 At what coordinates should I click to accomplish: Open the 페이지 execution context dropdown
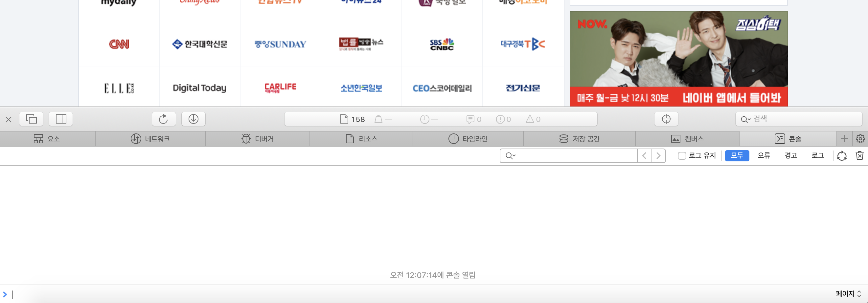pos(849,293)
